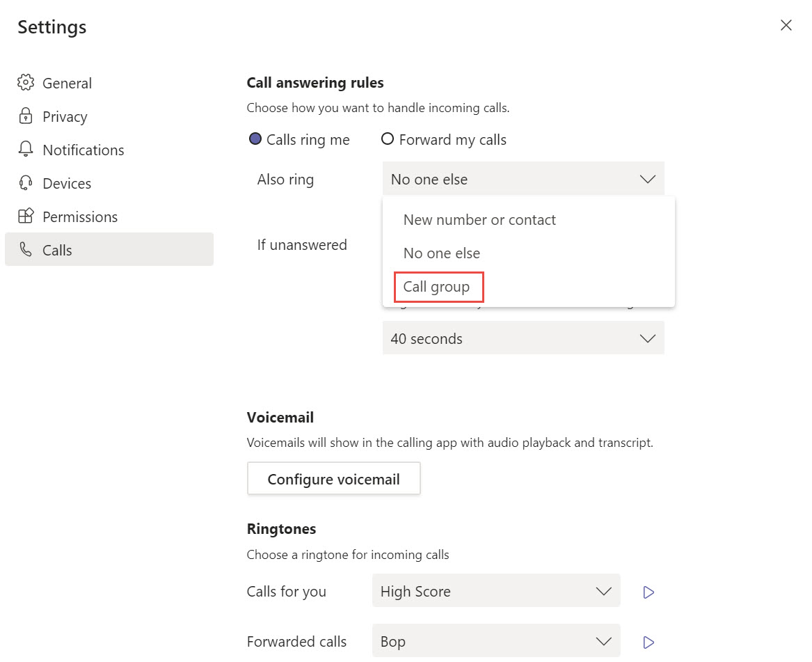Click the Privacy lock icon
The height and width of the screenshot is (662, 812).
[25, 116]
